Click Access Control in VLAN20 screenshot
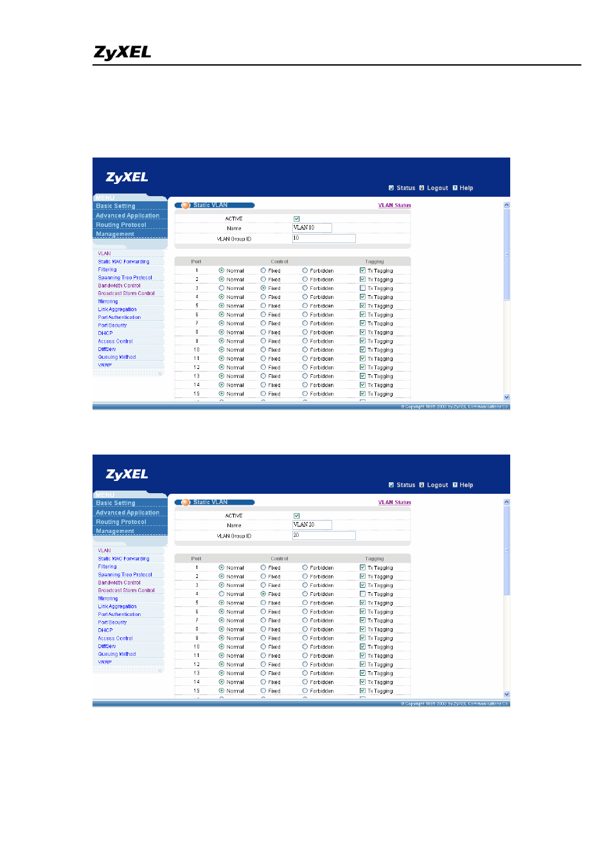 pyautogui.click(x=115, y=638)
